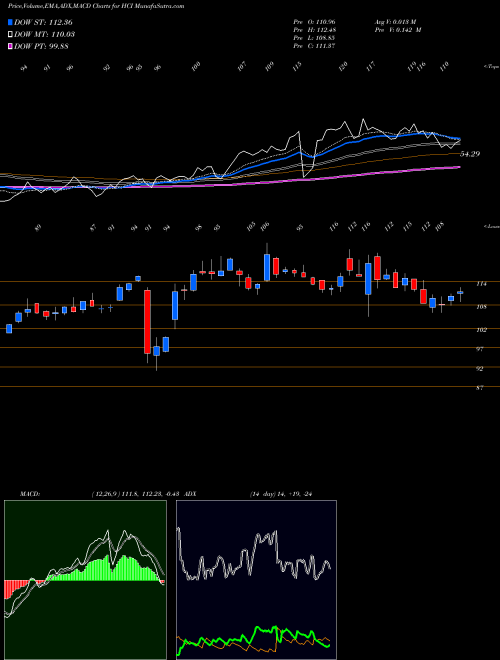Click the white DOW MT legend swatch
This screenshot has width=500, height=660.
click(x=11, y=35)
